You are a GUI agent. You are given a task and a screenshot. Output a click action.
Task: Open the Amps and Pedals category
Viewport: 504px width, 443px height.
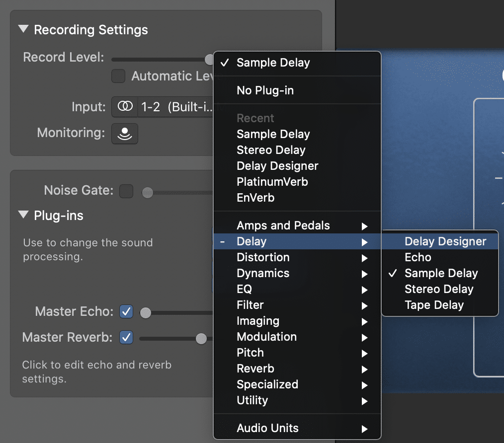283,225
